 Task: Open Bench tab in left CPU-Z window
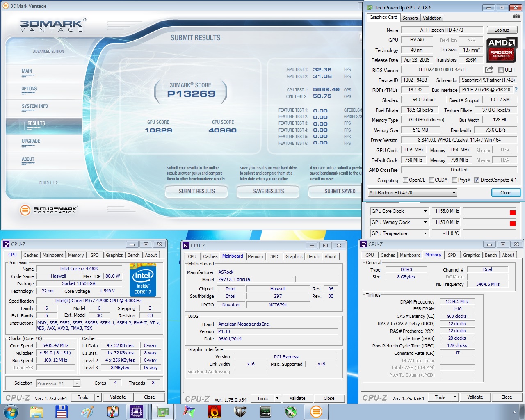[134, 255]
